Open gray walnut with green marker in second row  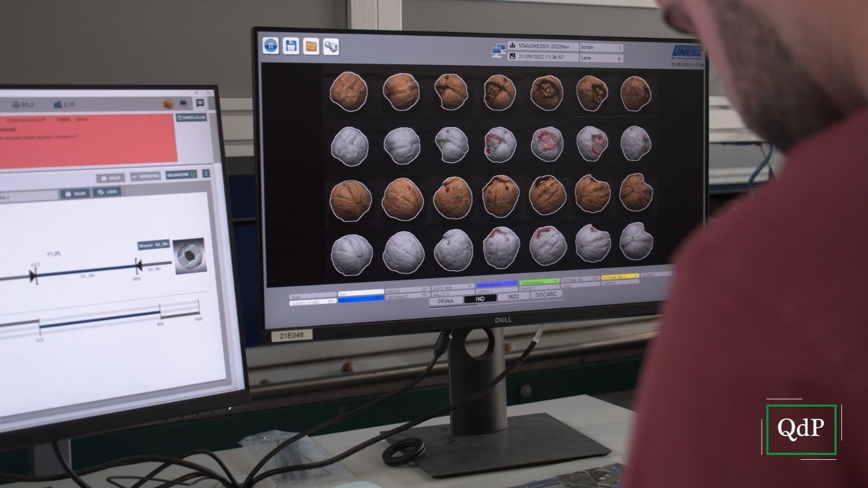451,144
